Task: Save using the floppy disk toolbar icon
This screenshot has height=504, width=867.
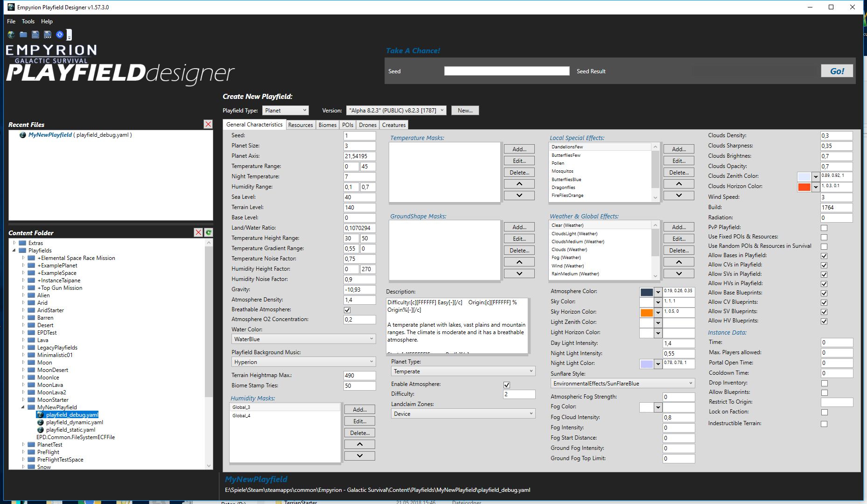Action: coord(35,35)
